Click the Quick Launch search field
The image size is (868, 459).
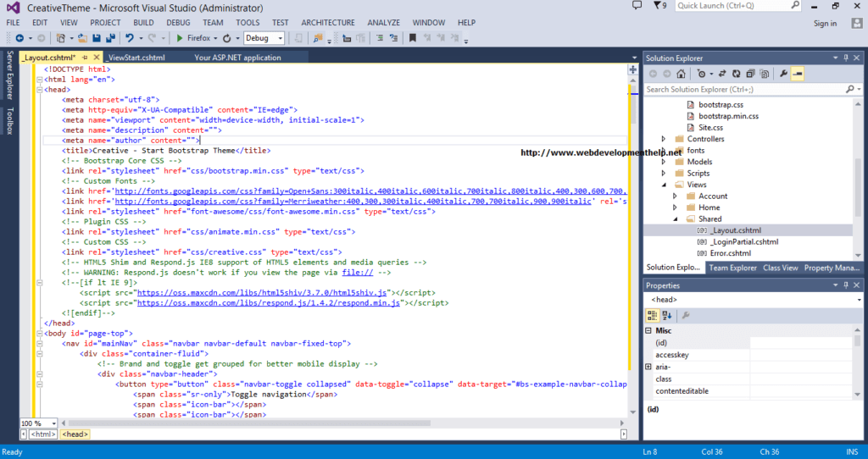(738, 6)
